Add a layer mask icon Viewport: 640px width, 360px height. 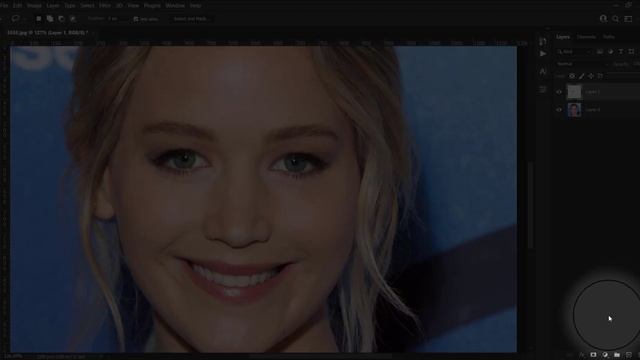click(593, 355)
